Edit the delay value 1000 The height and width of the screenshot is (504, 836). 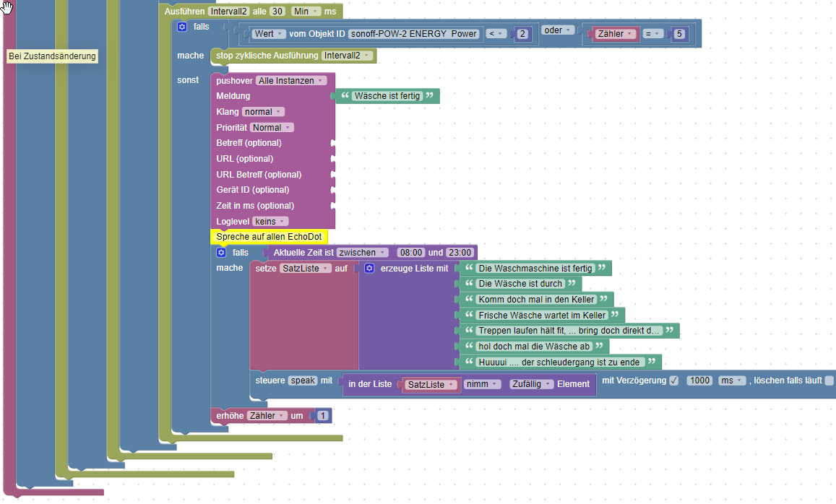pos(699,381)
